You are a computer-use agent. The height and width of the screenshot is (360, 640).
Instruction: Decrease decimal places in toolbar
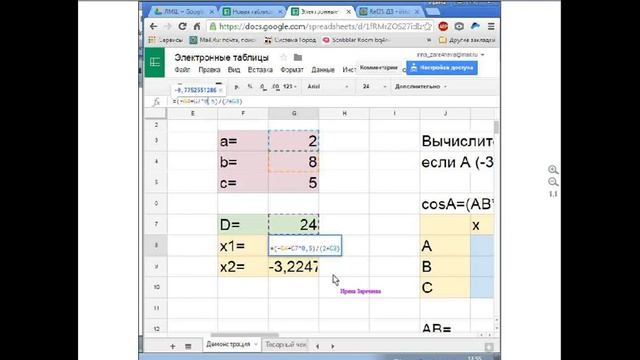coord(263,87)
